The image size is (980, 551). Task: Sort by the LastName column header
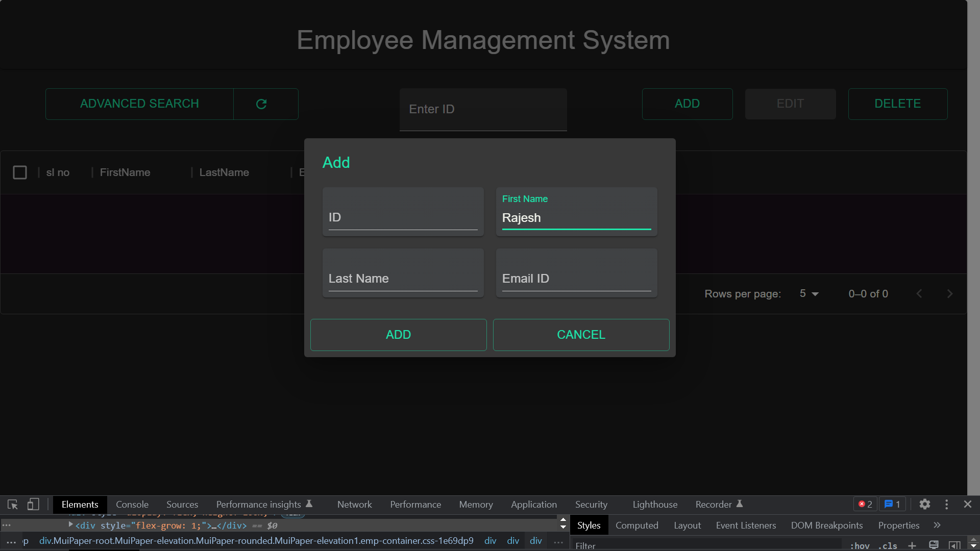click(x=224, y=172)
